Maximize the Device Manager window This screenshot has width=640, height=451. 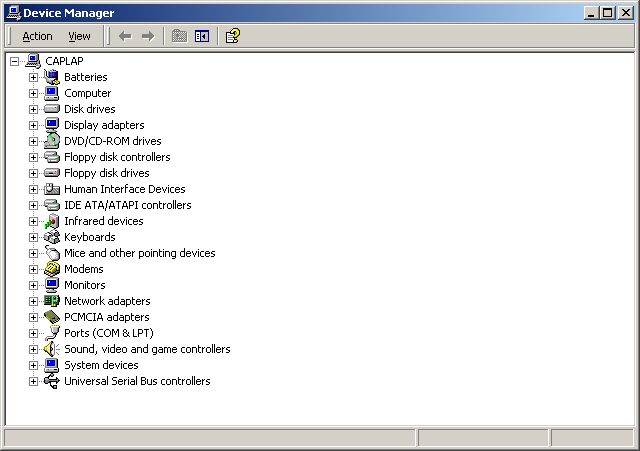point(607,13)
